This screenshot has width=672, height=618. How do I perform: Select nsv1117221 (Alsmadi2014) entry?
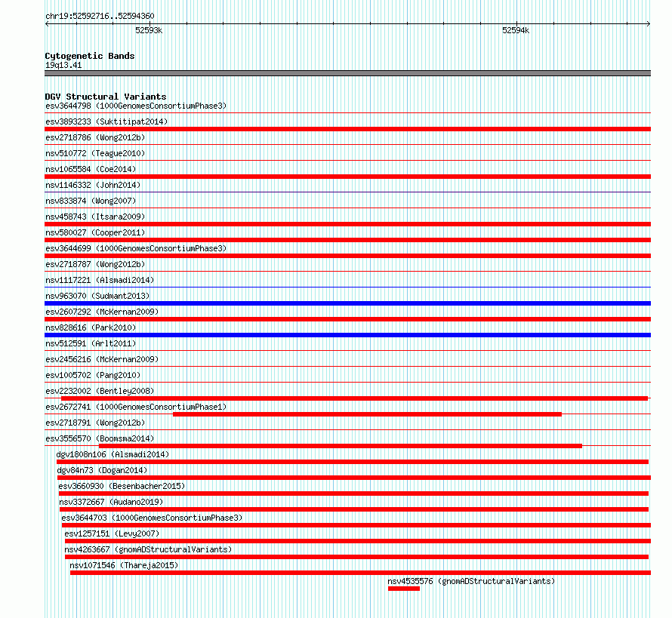point(100,280)
